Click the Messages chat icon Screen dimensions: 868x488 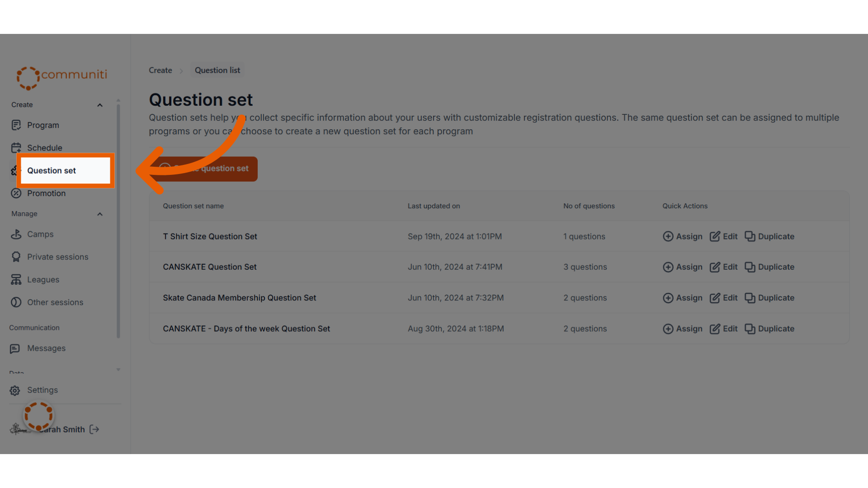coord(15,348)
